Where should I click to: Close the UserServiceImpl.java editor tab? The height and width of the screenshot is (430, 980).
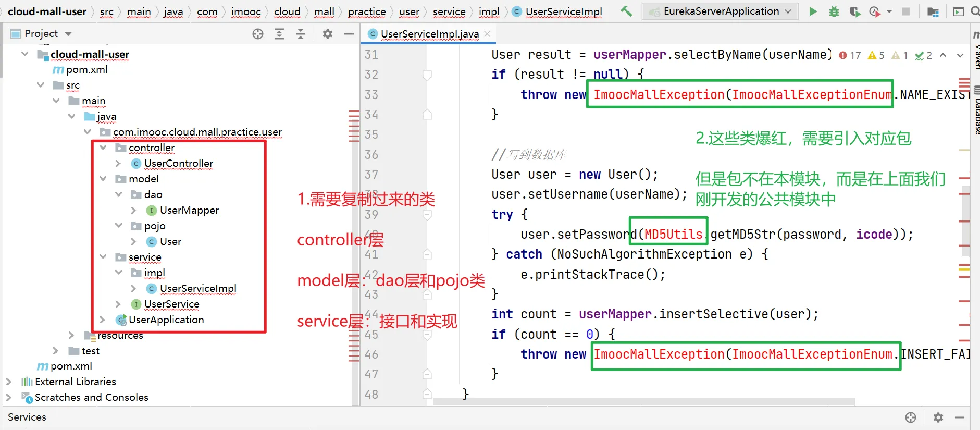tap(487, 34)
